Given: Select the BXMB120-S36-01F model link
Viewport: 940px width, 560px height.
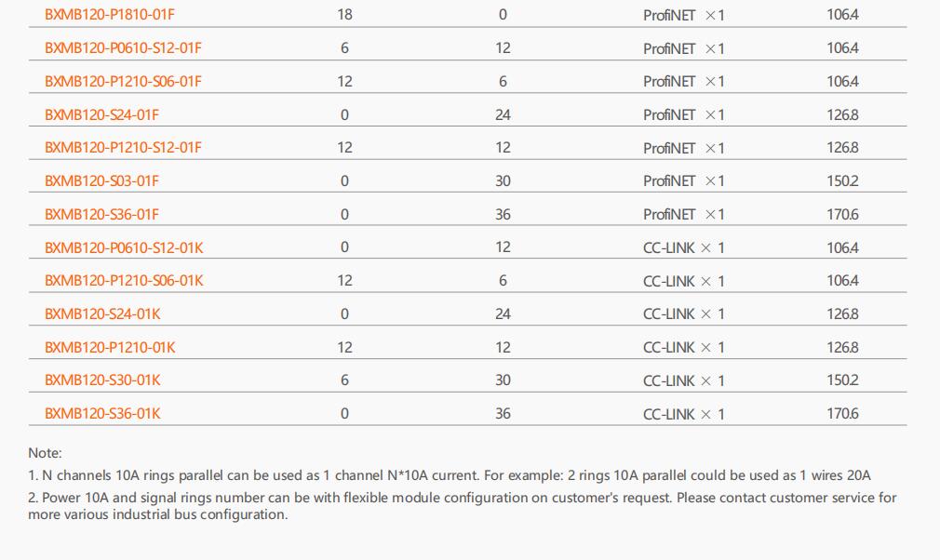Looking at the screenshot, I should (x=102, y=214).
